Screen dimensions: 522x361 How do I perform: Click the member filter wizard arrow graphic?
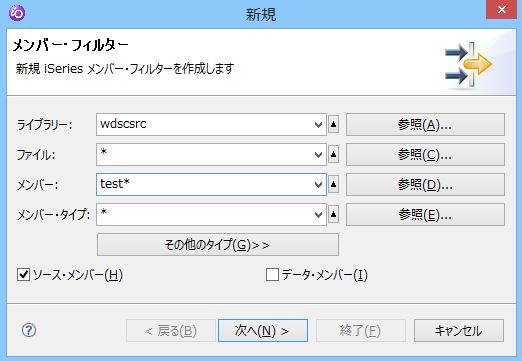tap(468, 65)
